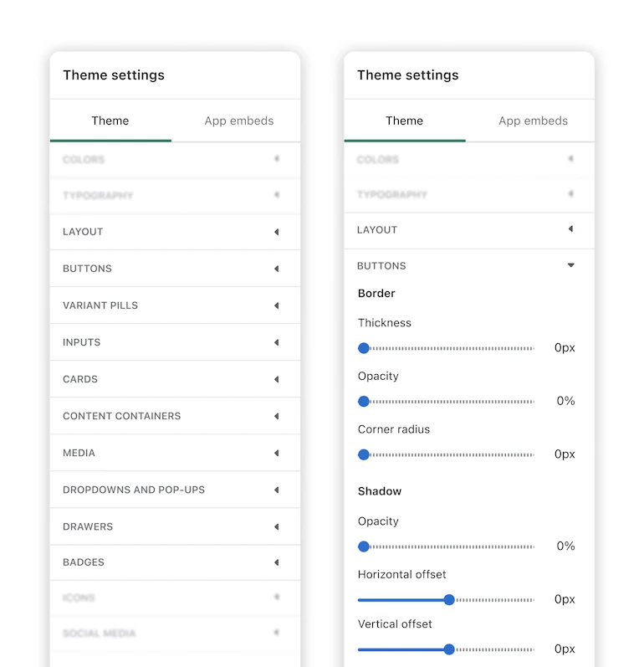This screenshot has width=644, height=667.
Task: Click the CARDS label
Action: (80, 379)
